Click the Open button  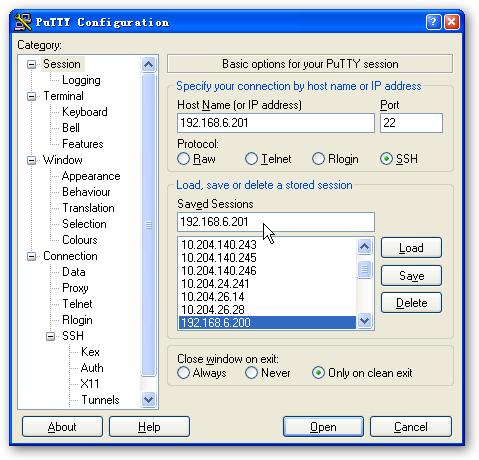(x=323, y=427)
